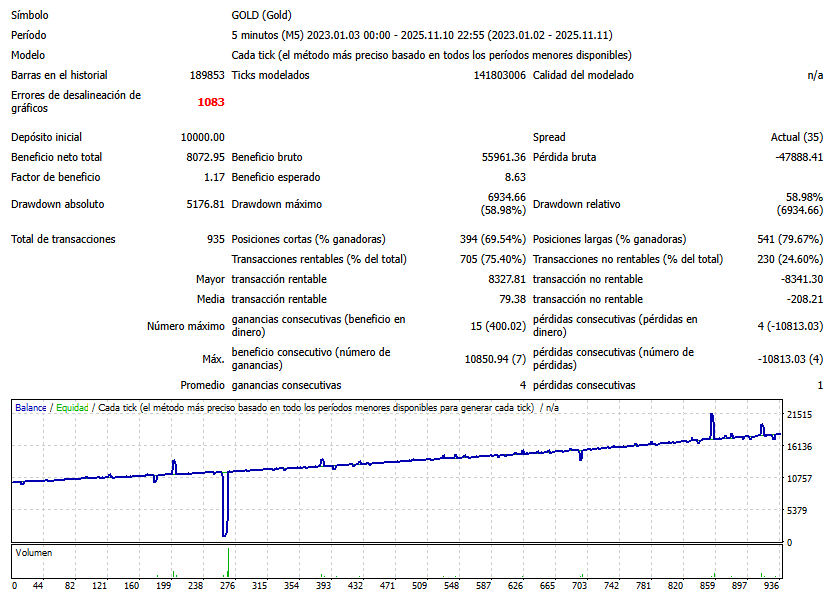This screenshot has width=834, height=595.
Task: Click the total trades value 935
Action: [x=215, y=239]
